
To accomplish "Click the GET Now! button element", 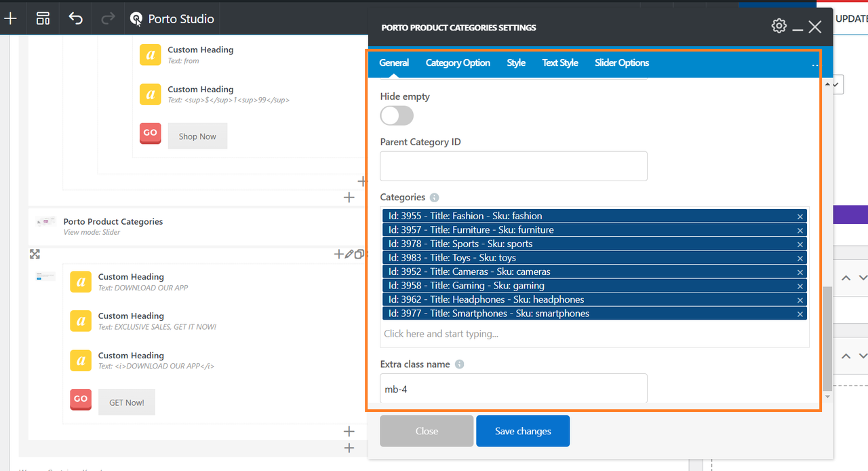I will [127, 402].
